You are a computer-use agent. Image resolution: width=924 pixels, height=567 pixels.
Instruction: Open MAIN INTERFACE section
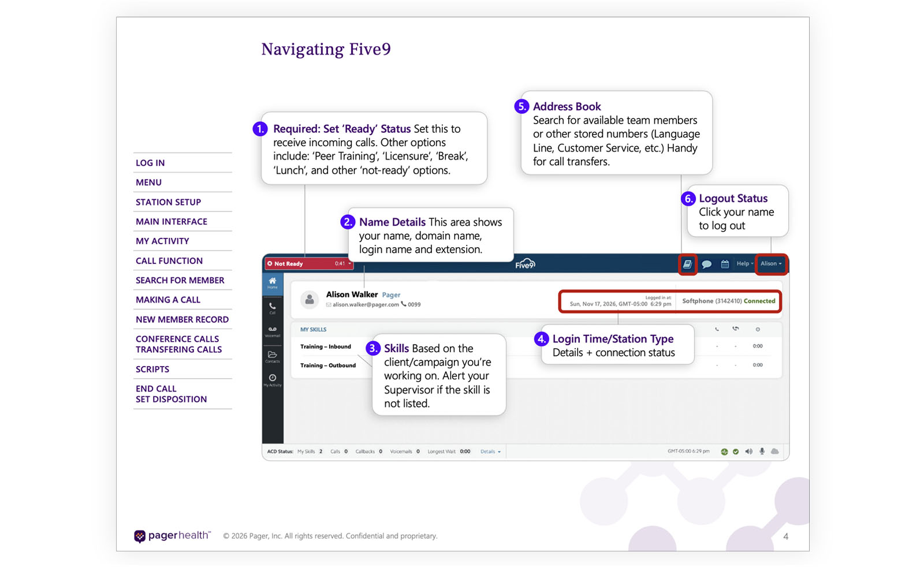coord(171,222)
